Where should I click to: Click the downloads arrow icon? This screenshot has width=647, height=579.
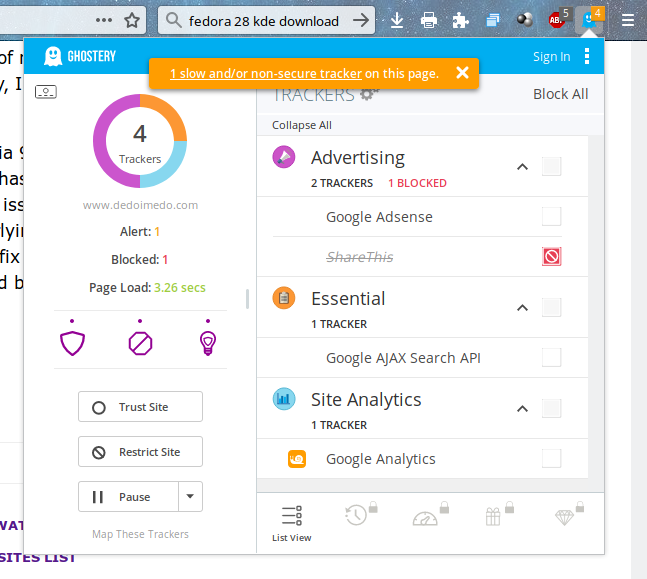[397, 20]
